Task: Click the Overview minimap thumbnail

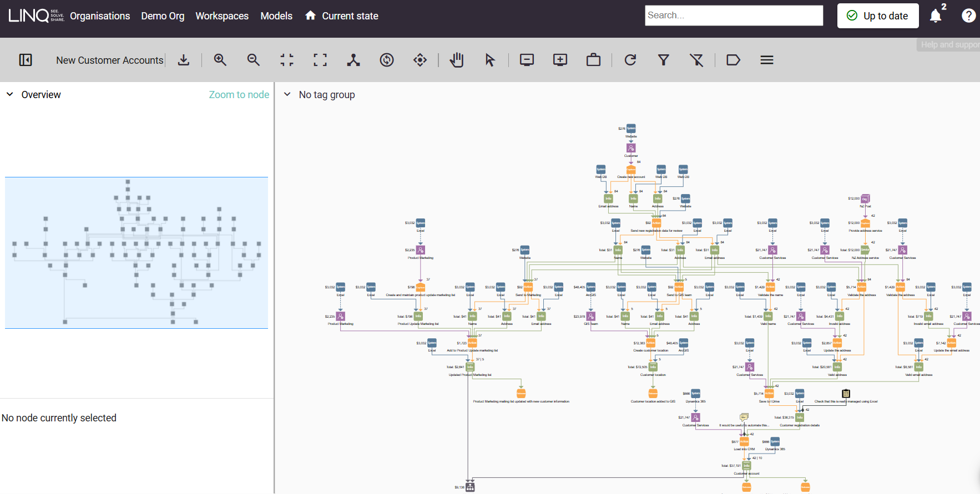Action: pos(137,253)
